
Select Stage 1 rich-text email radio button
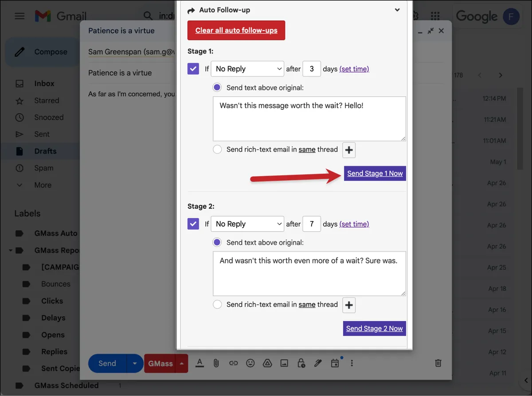pyautogui.click(x=217, y=149)
